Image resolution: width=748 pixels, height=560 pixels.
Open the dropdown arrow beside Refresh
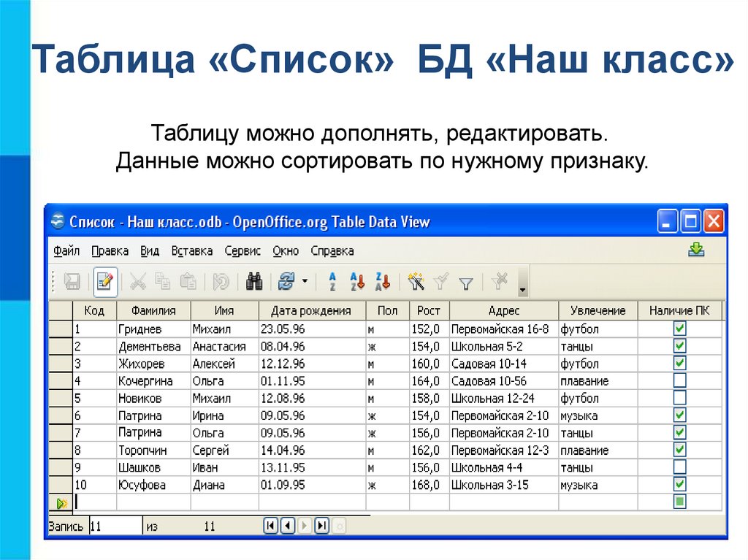[x=305, y=282]
